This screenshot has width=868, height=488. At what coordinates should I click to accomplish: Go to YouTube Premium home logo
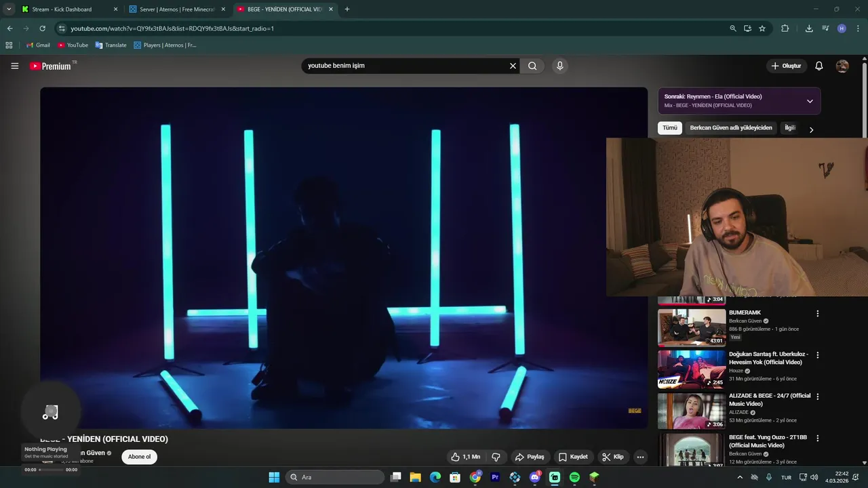pos(50,66)
